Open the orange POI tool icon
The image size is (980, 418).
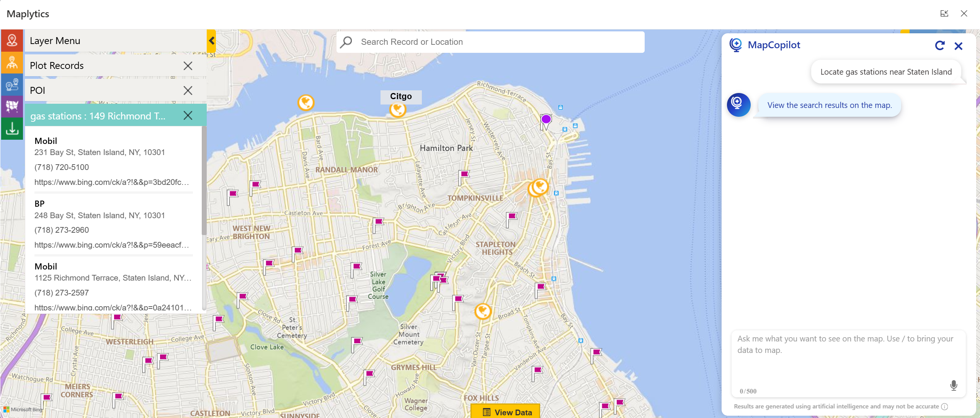click(x=11, y=62)
